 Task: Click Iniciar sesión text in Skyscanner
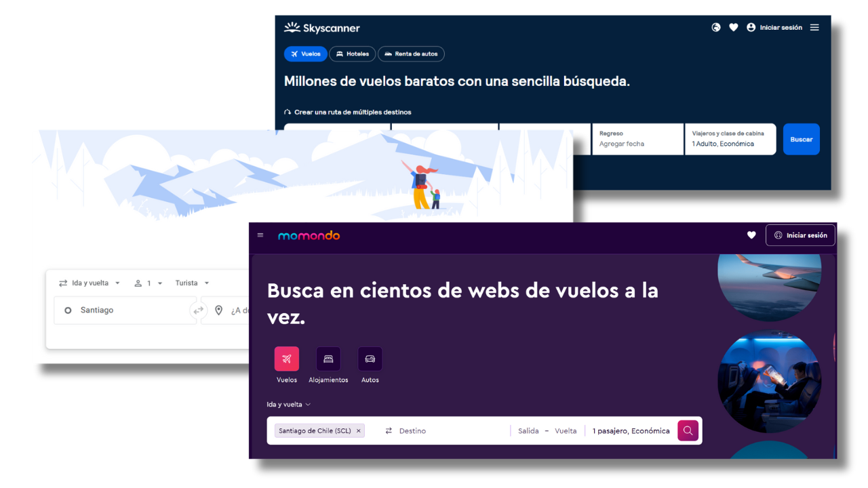[781, 28]
